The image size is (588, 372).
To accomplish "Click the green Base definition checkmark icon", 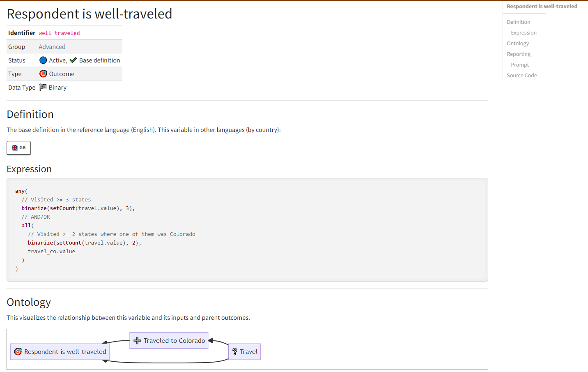I will (x=73, y=60).
